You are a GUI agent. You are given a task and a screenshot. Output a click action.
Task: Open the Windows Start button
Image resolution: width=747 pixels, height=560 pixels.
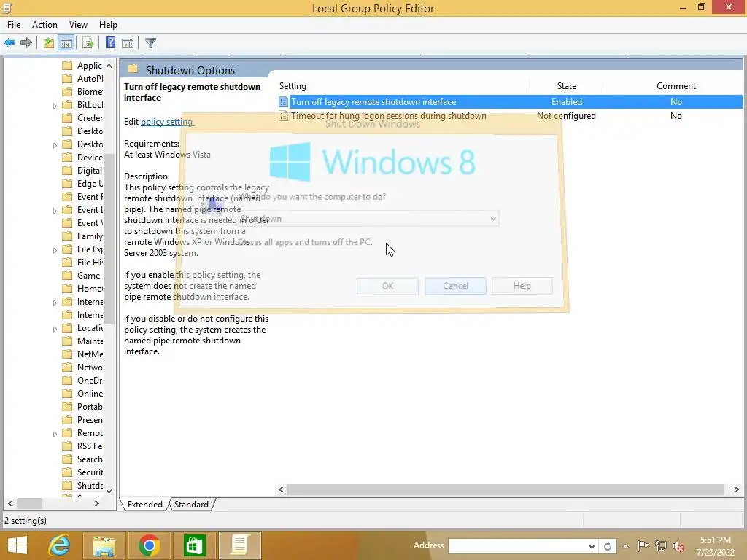coord(18,545)
